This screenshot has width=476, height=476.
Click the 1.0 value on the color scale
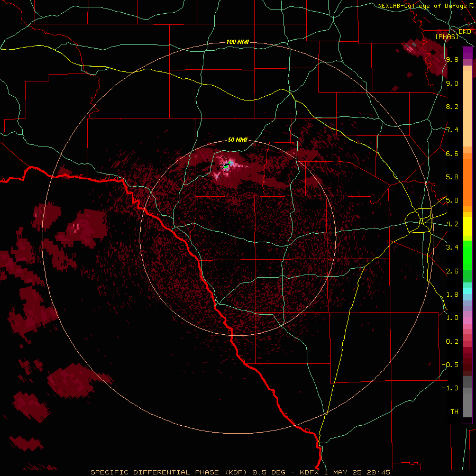click(x=452, y=318)
